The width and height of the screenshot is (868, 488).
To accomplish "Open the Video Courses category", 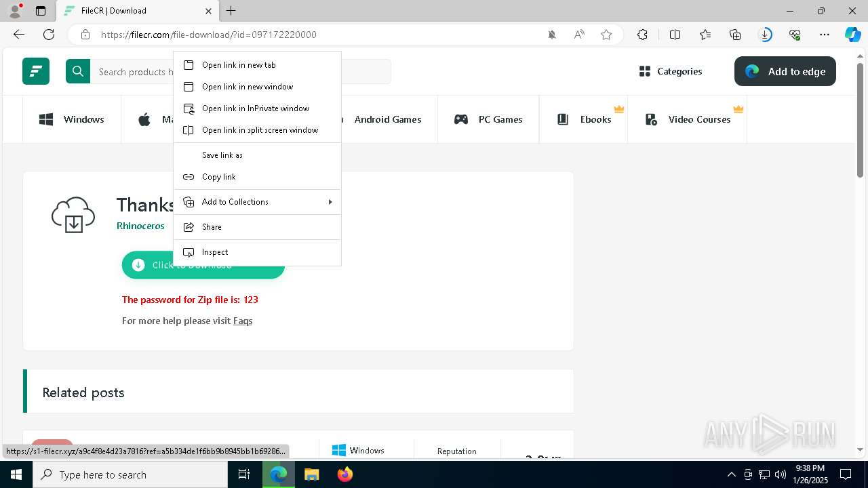I will click(x=687, y=119).
